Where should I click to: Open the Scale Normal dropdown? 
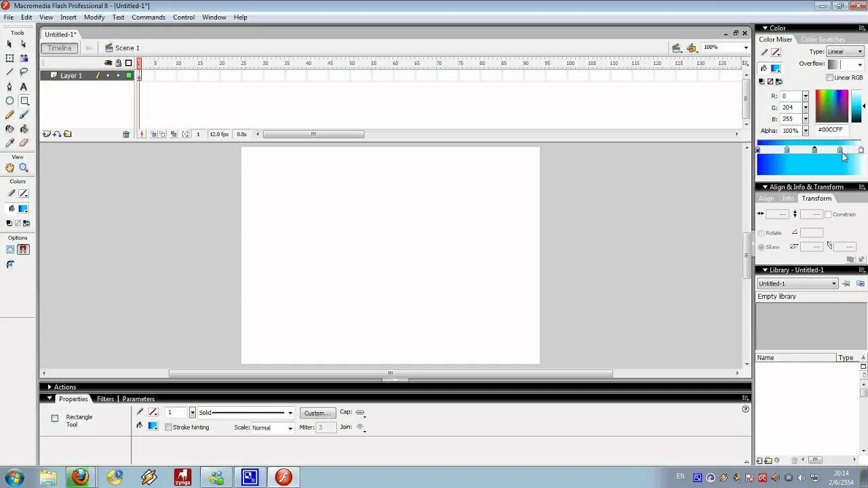(x=273, y=428)
